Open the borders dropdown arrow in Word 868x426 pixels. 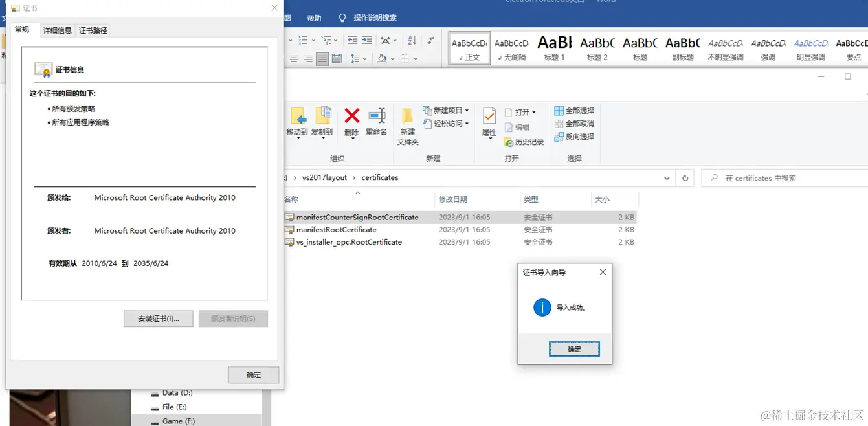point(415,59)
